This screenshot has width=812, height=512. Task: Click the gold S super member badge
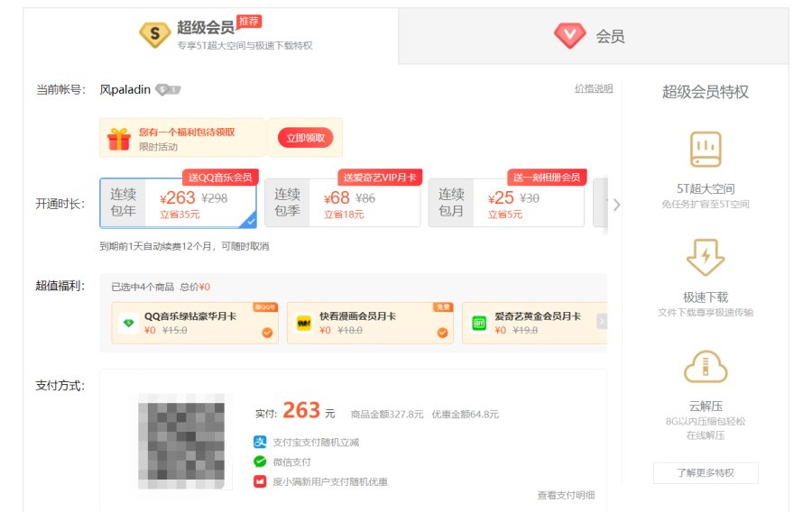[x=155, y=34]
